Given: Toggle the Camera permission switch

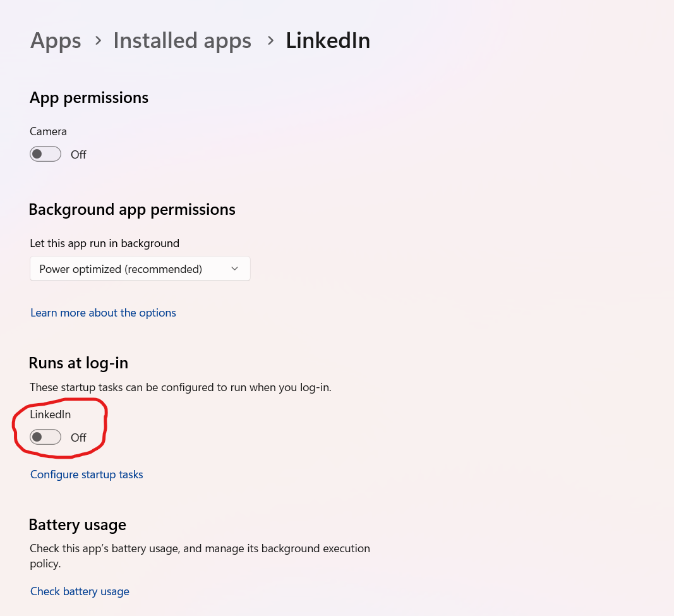Looking at the screenshot, I should tap(45, 154).
